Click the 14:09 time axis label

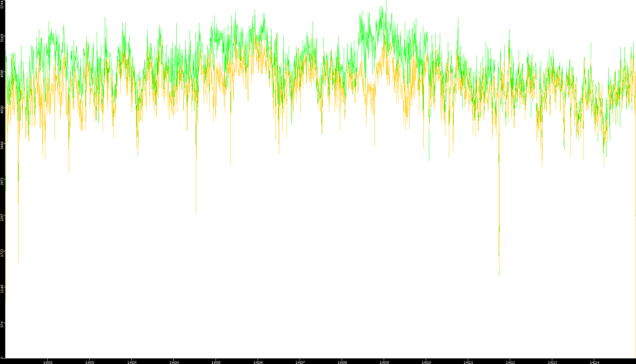[x=384, y=362]
